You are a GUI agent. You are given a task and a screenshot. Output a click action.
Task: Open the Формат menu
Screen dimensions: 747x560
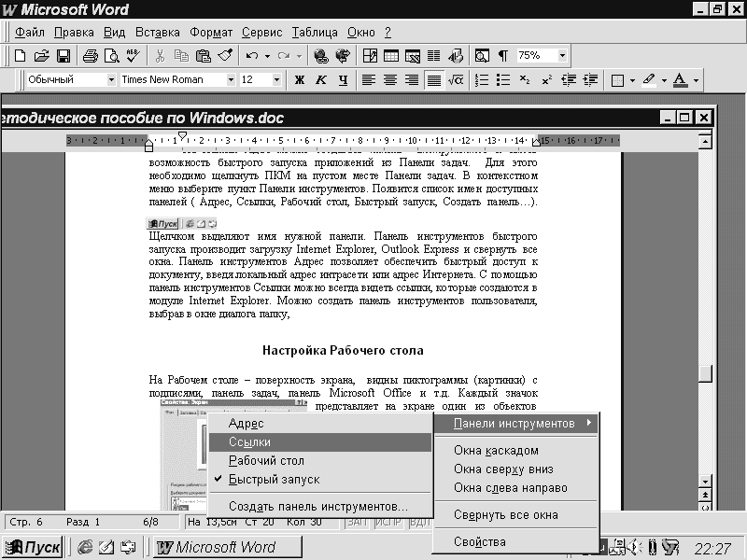(211, 33)
